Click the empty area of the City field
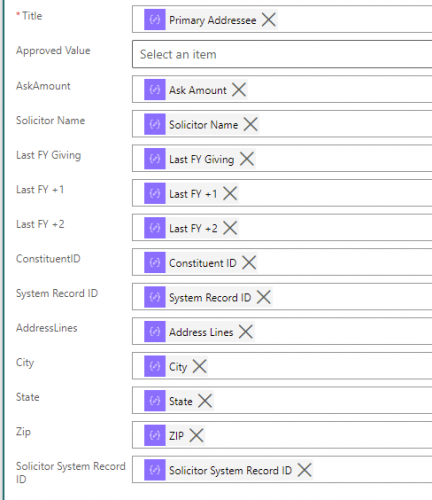The width and height of the screenshot is (432, 500). pos(320,366)
